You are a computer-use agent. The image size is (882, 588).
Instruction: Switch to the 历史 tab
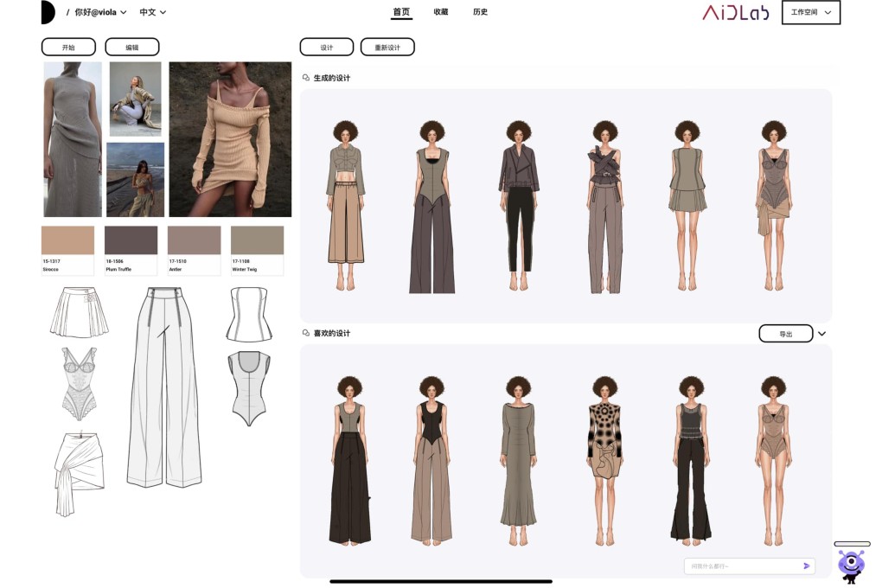pyautogui.click(x=481, y=12)
